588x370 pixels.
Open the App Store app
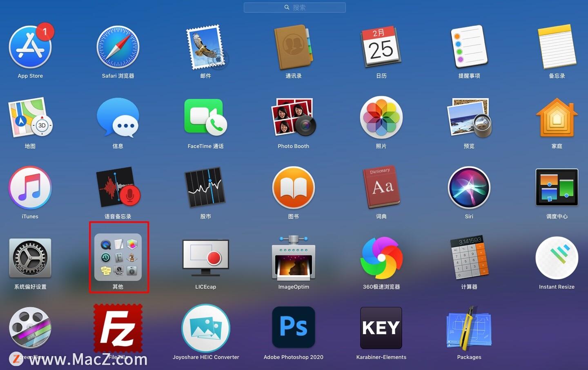[x=30, y=47]
